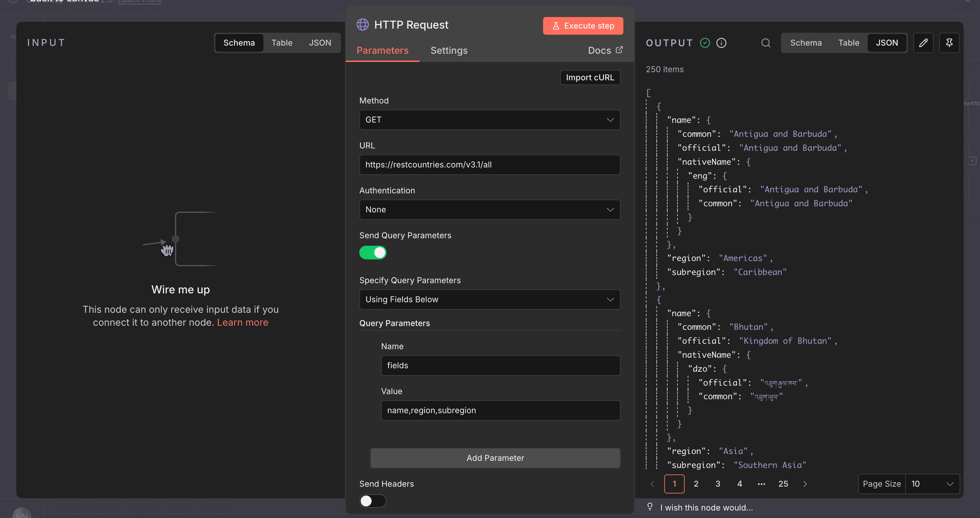Click the lightbulb feedback icon
Viewport: 980px width, 518px height.
pyautogui.click(x=650, y=506)
